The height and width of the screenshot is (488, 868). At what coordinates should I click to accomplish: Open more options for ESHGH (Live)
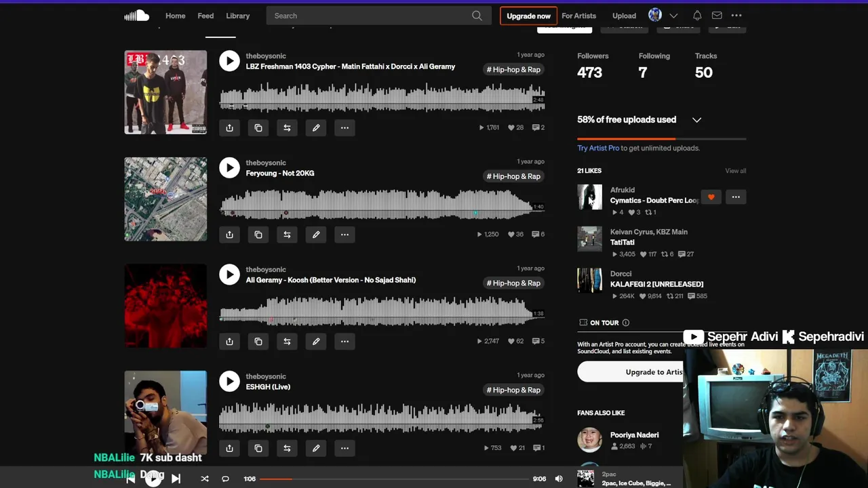pos(344,448)
